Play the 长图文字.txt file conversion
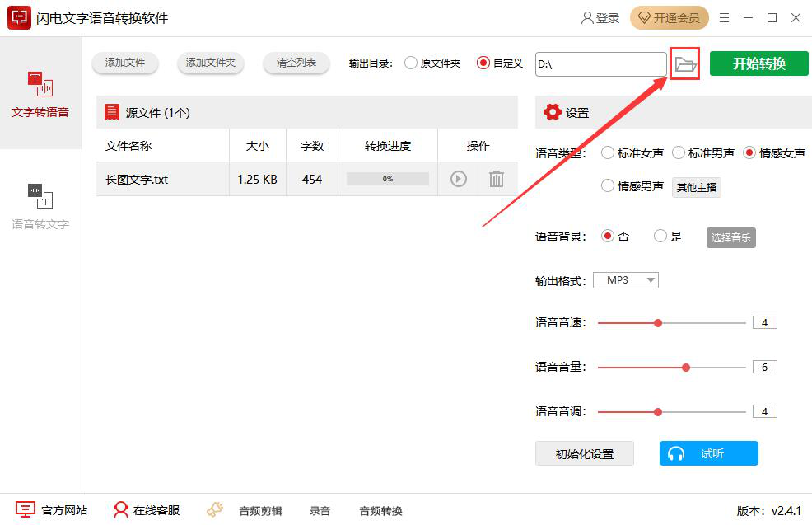This screenshot has height=525, width=812. (459, 179)
